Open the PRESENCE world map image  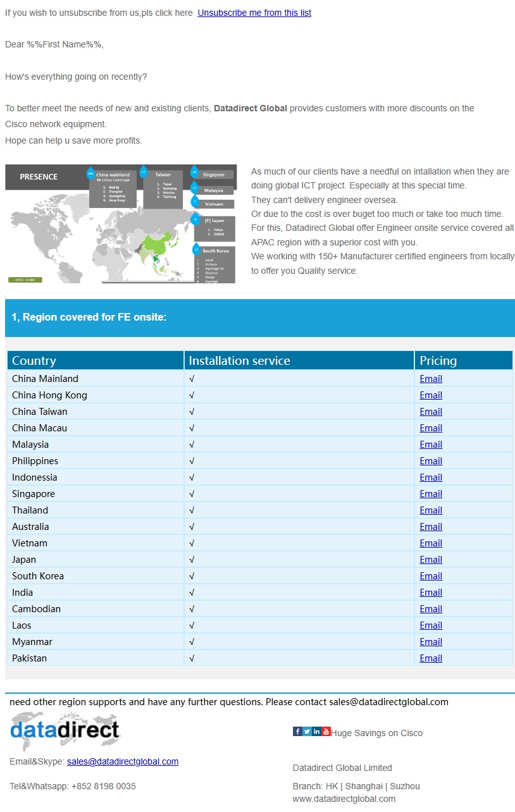coord(120,224)
